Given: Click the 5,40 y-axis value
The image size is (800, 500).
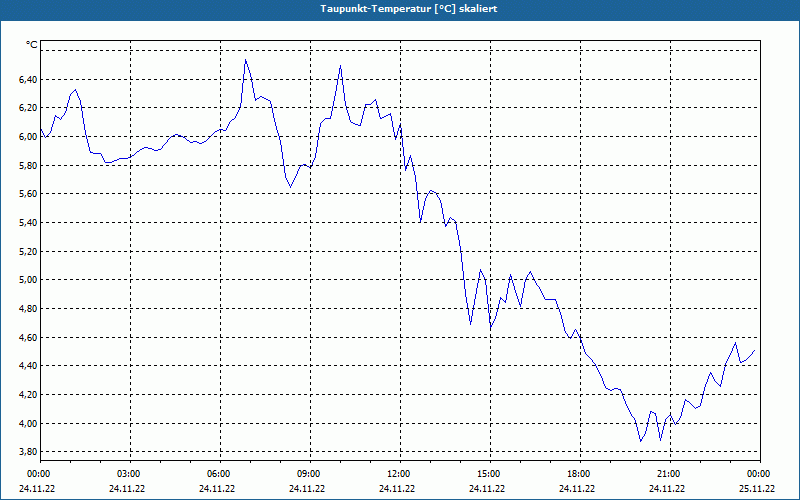Looking at the screenshot, I should tap(27, 223).
